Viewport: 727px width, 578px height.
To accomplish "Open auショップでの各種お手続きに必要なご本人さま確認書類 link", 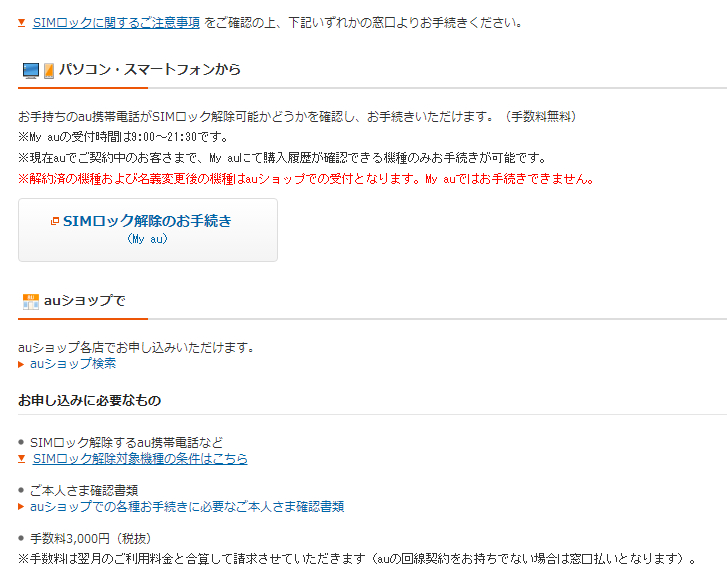I will (187, 507).
